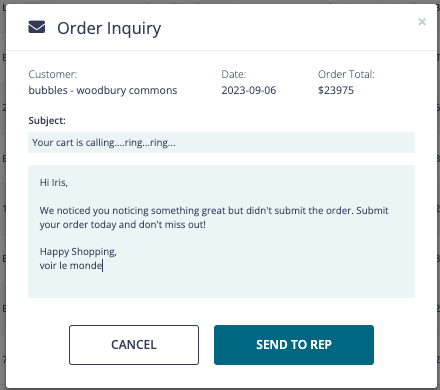
Task: Click the Customer label
Action: 53,74
